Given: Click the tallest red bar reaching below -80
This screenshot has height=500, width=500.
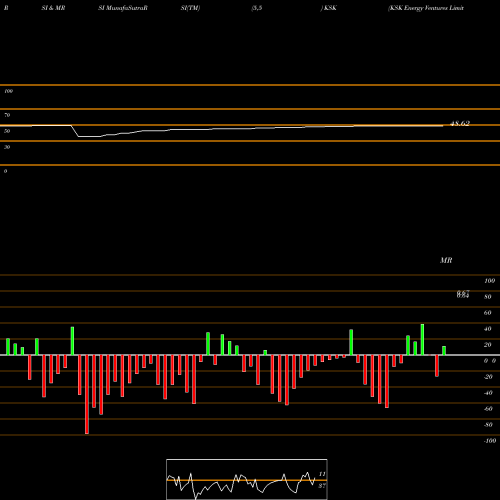Looking at the screenshot, I should [87, 394].
